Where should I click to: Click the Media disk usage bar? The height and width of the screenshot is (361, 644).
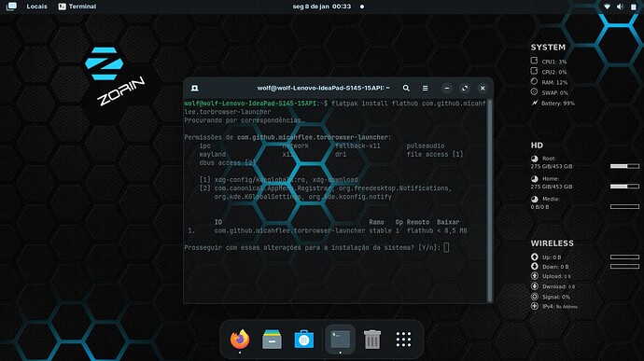624,206
